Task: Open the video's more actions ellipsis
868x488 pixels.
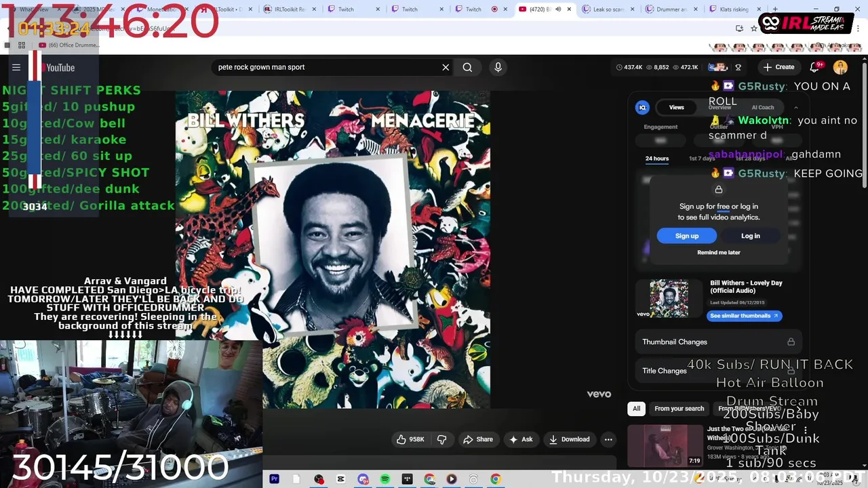Action: pyautogui.click(x=608, y=439)
